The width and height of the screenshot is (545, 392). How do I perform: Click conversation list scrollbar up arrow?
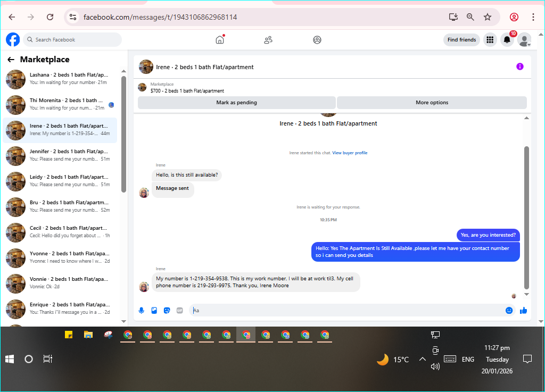point(123,71)
